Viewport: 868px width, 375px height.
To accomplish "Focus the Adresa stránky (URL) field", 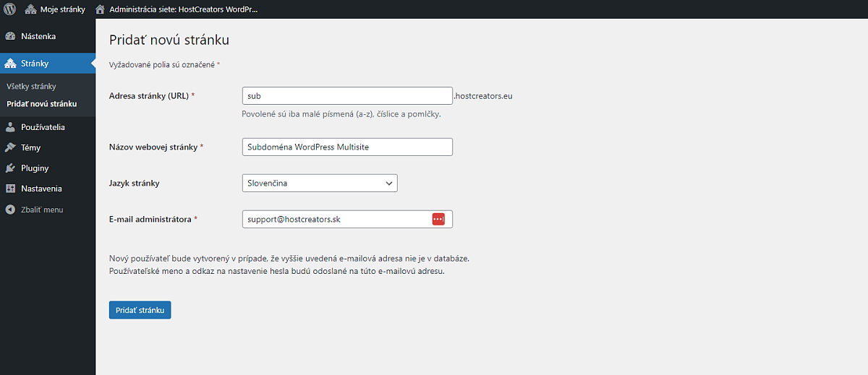I will click(347, 96).
